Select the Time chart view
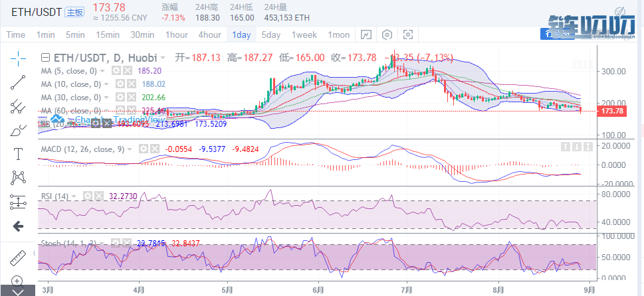This screenshot has width=644, height=296. (16, 35)
